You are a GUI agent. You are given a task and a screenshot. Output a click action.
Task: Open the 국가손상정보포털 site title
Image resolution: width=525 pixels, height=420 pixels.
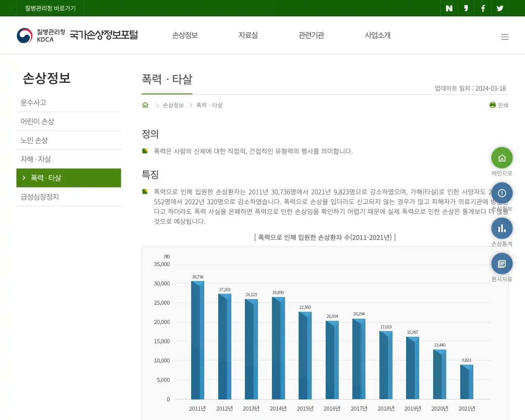click(x=104, y=35)
